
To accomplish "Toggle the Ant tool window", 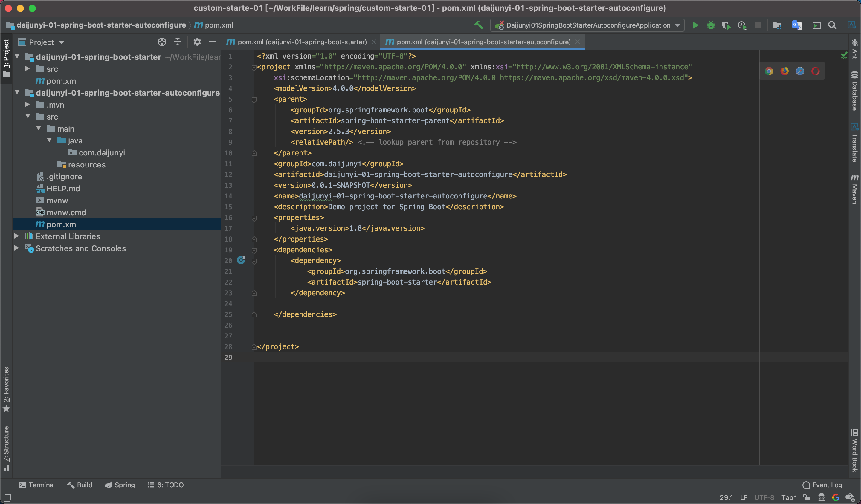I will tap(854, 49).
